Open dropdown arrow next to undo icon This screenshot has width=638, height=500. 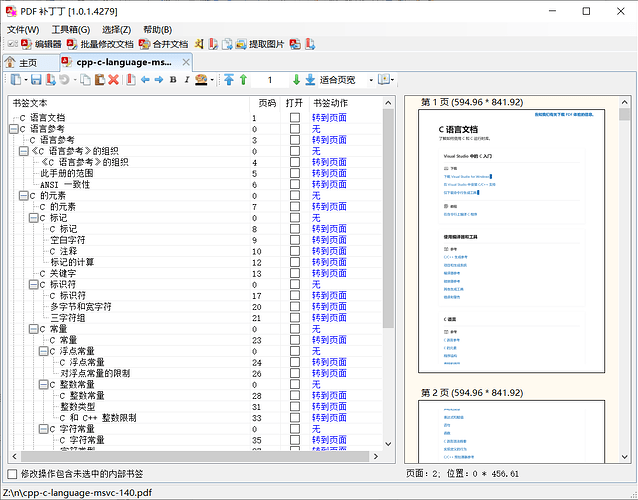tap(75, 80)
